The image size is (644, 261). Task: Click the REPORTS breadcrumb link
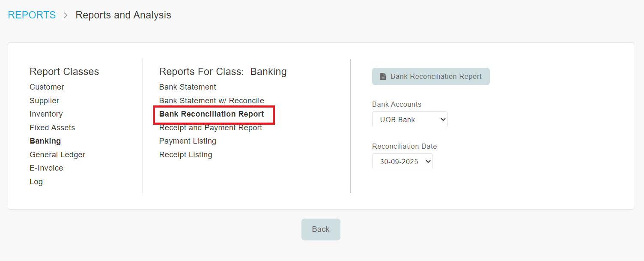pos(32,15)
